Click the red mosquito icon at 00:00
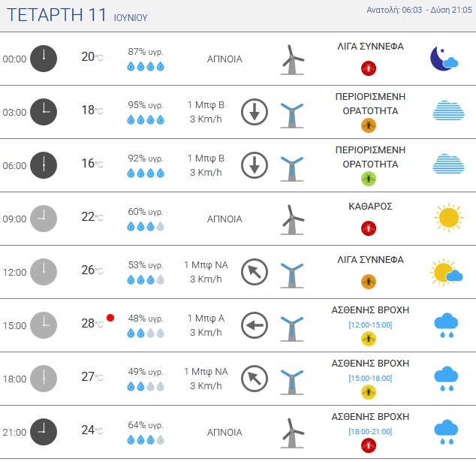Image resolution: width=476 pixels, height=462 pixels. point(369,68)
